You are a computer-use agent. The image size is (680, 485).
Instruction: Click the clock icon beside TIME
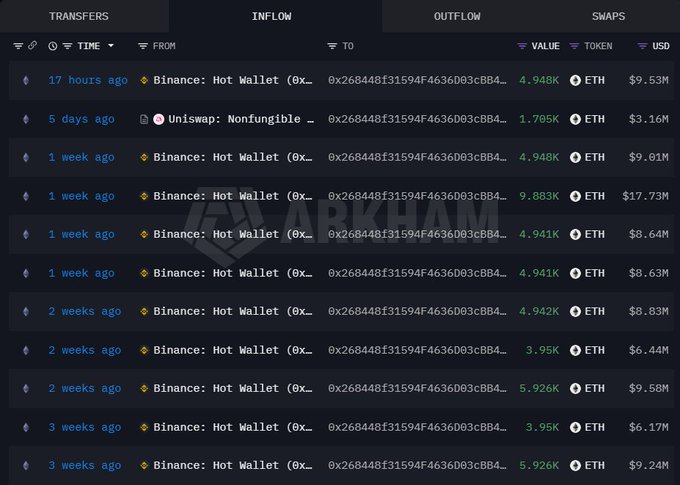(52, 46)
